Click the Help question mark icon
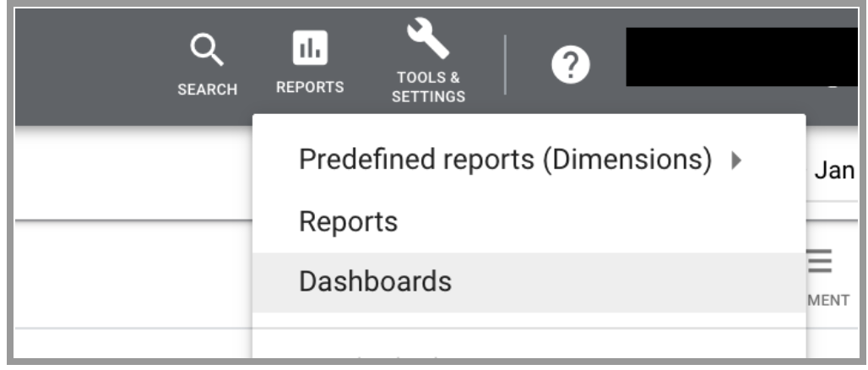Image resolution: width=868 pixels, height=370 pixels. point(571,65)
